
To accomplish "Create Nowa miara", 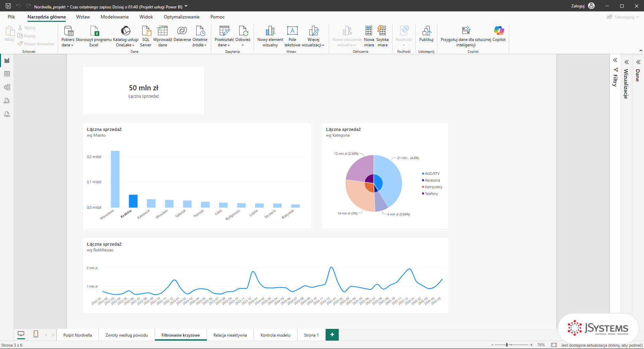I will click(369, 36).
